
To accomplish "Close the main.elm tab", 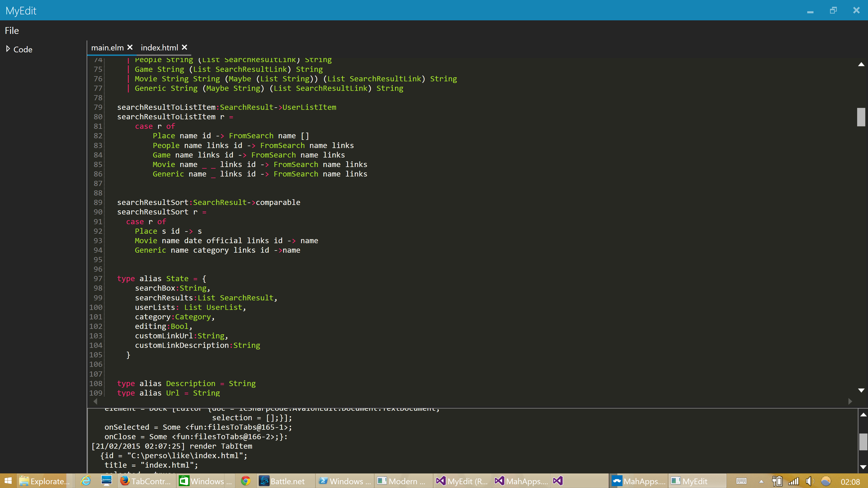I will click(x=130, y=47).
